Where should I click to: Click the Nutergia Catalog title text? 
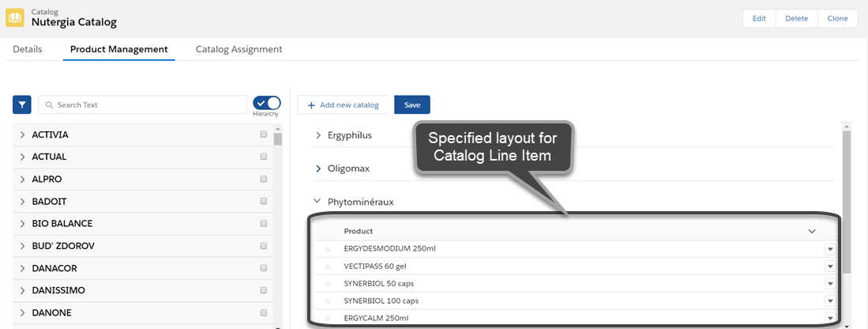click(x=74, y=23)
